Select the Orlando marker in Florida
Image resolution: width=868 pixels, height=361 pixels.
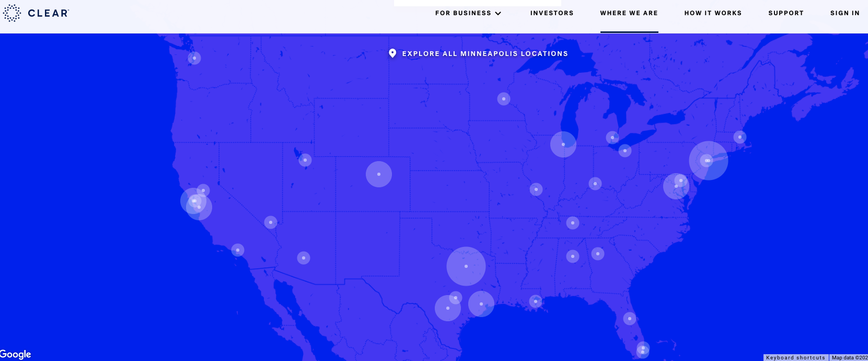(x=630, y=318)
